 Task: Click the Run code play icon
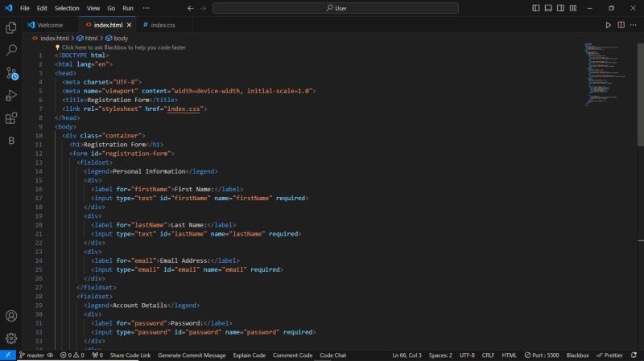click(x=609, y=25)
